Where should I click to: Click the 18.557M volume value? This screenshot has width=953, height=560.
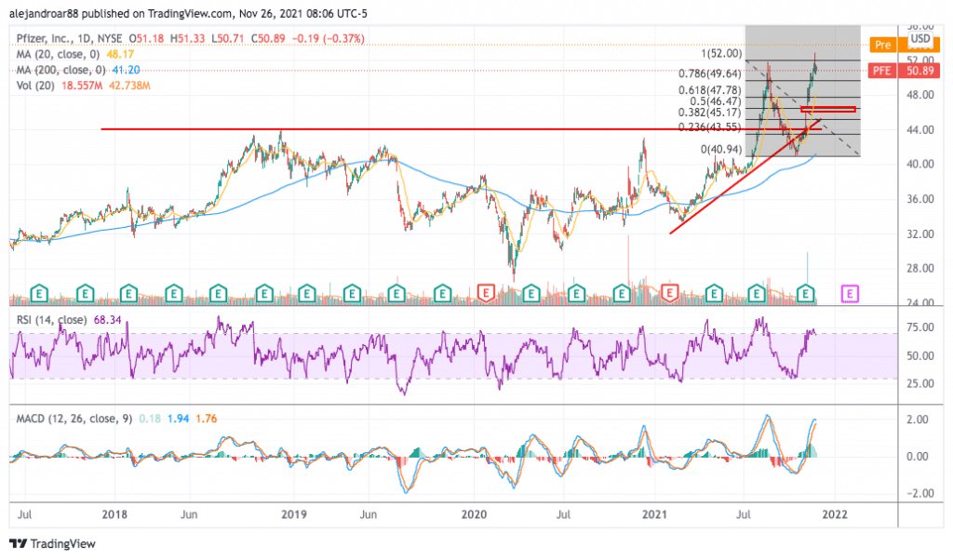coord(82,86)
